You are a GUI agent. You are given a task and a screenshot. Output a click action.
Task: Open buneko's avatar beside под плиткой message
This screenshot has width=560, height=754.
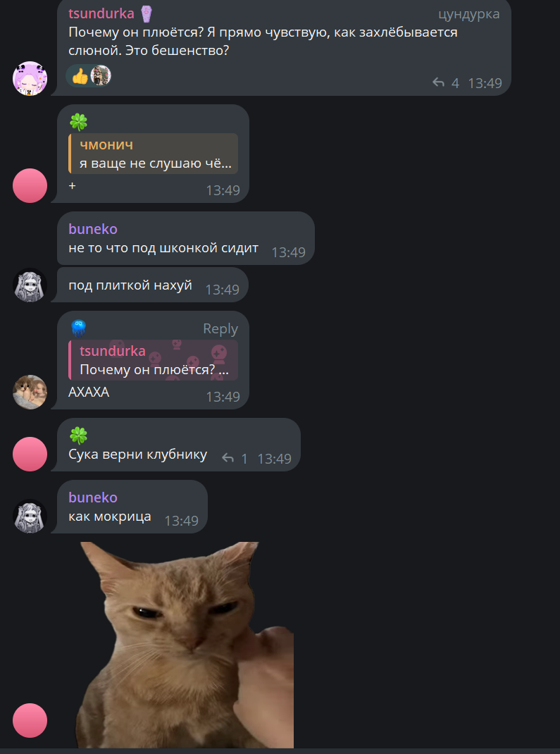click(30, 285)
